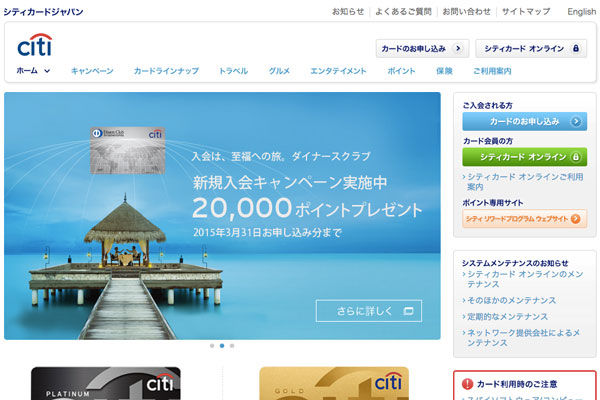Open ネットワーク提供会社によるメンテナンス link
Viewport: 600px width, 400px height.
[x=523, y=338]
